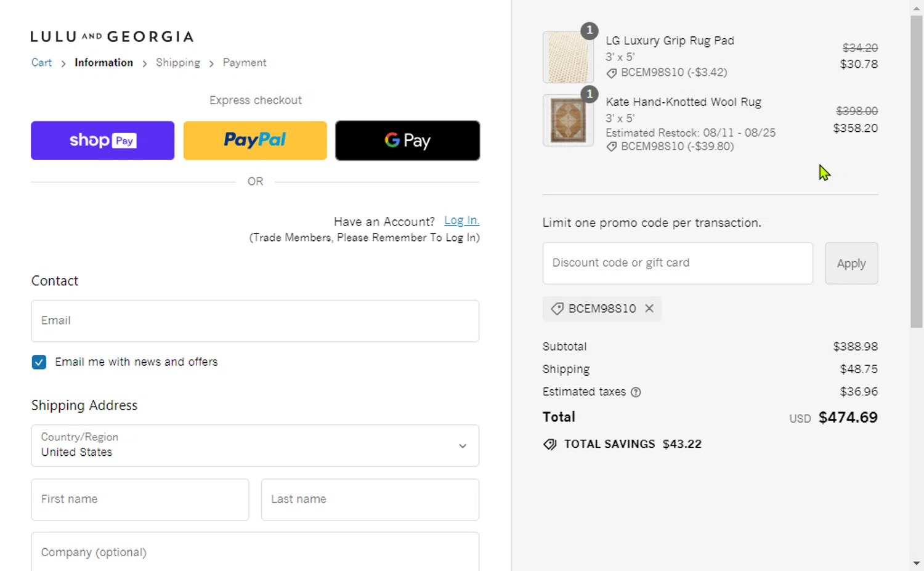The image size is (924, 571).
Task: Click the Discount code or gift card field
Action: tap(678, 263)
